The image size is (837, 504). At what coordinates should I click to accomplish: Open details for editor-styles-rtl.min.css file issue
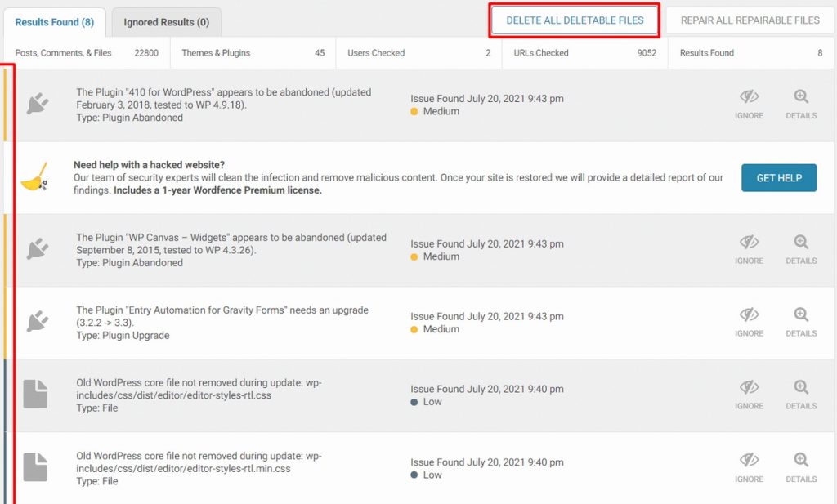(x=801, y=468)
